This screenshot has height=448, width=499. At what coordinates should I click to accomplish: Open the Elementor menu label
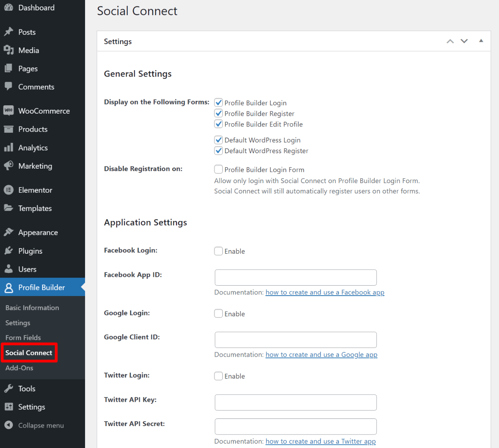(35, 190)
